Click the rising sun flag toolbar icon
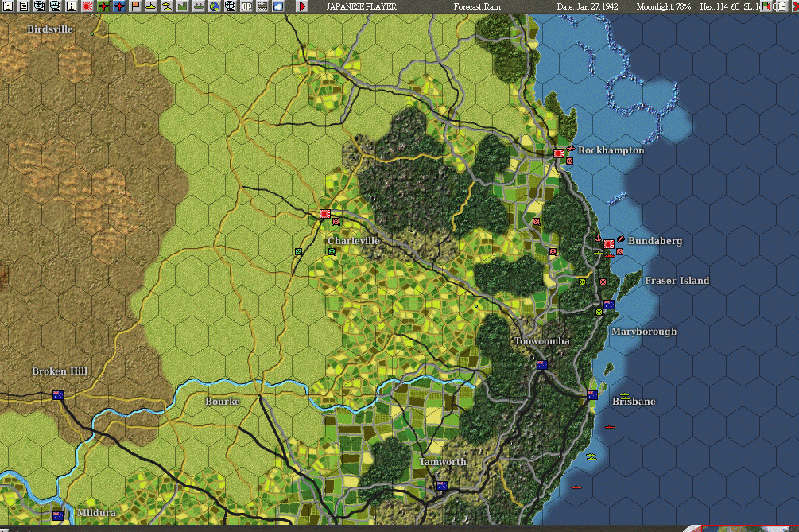Viewport: 799px width, 532px height. 87,8
